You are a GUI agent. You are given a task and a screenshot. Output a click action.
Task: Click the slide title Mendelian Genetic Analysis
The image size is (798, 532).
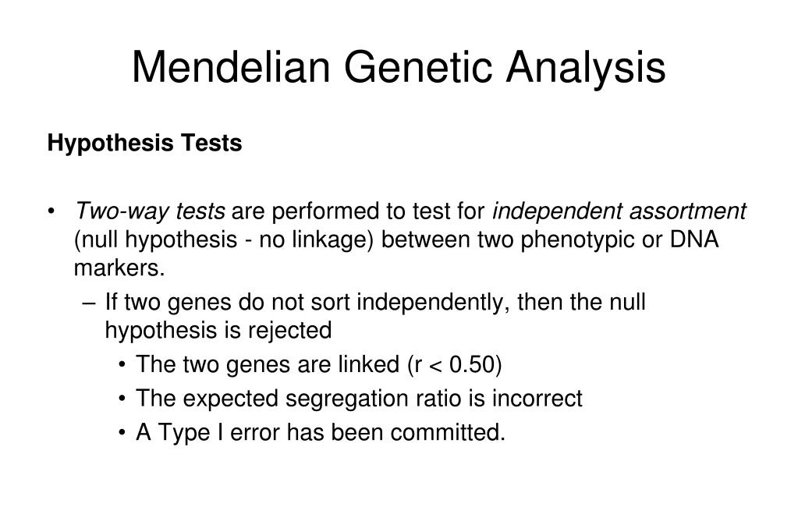[399, 67]
